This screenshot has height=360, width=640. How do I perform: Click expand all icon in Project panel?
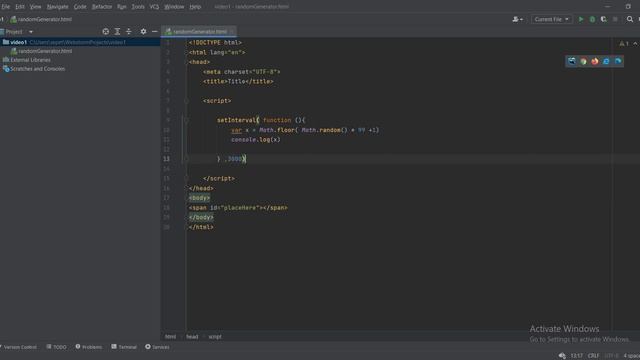117,31
